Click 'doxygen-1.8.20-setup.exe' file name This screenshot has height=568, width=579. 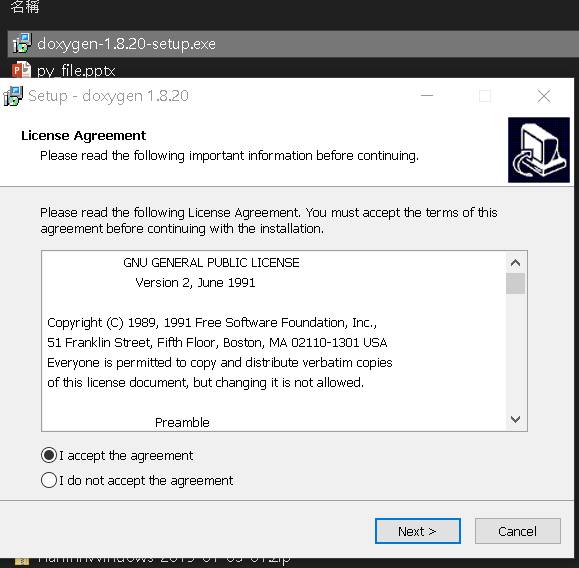tap(127, 44)
